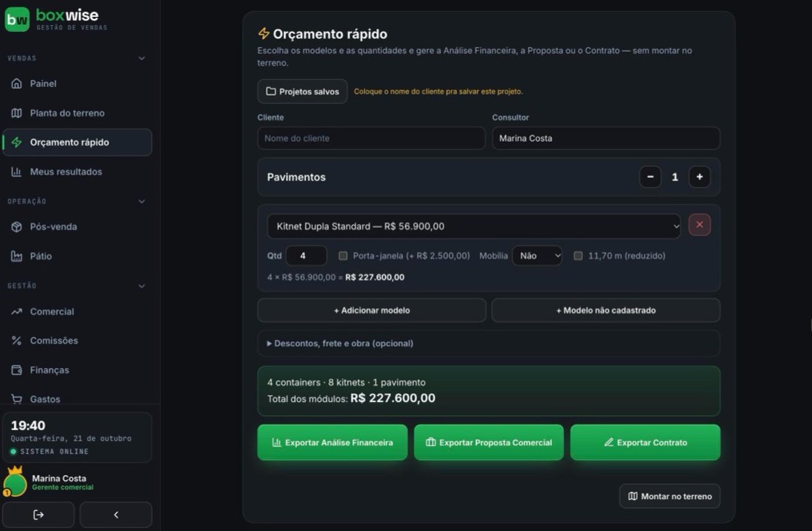Collapse the GESTÃO section chevron
The width and height of the screenshot is (812, 531).
[x=142, y=285]
